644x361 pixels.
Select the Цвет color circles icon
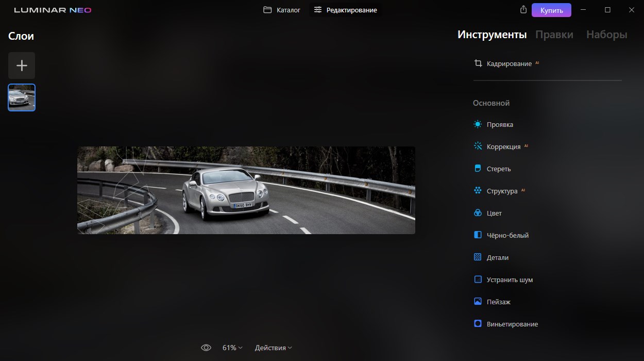point(478,213)
